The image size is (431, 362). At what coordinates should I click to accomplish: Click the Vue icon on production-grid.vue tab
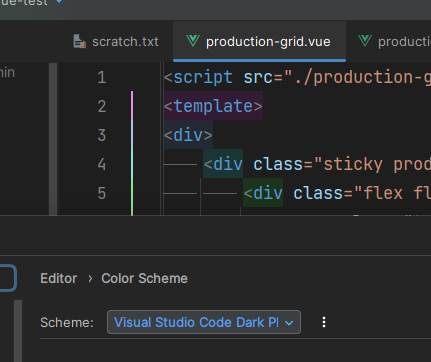pos(193,41)
